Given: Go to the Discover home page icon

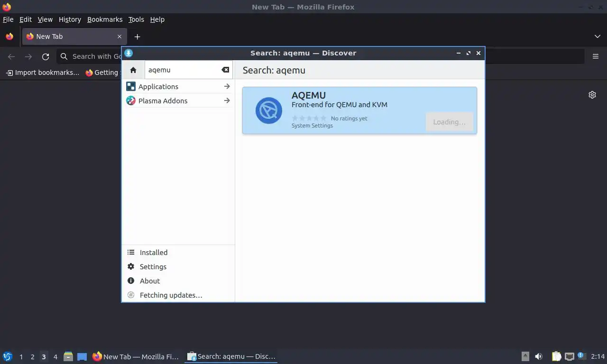Looking at the screenshot, I should coord(133,70).
